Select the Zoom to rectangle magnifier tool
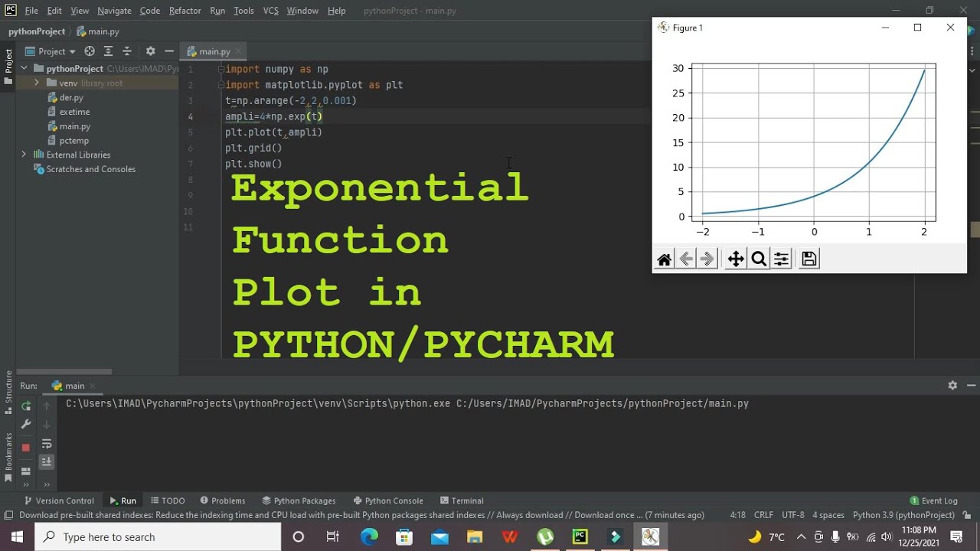980x551 pixels. [x=759, y=259]
